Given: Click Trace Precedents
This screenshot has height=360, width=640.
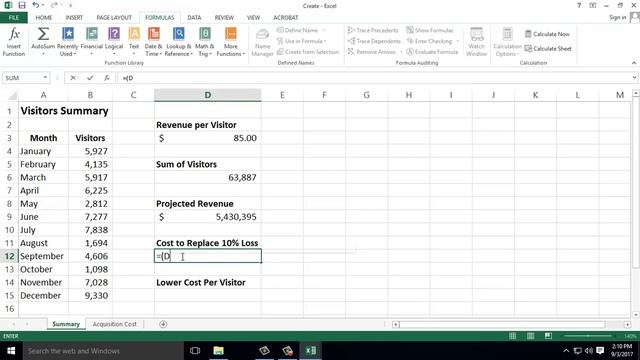Looking at the screenshot, I should (373, 30).
